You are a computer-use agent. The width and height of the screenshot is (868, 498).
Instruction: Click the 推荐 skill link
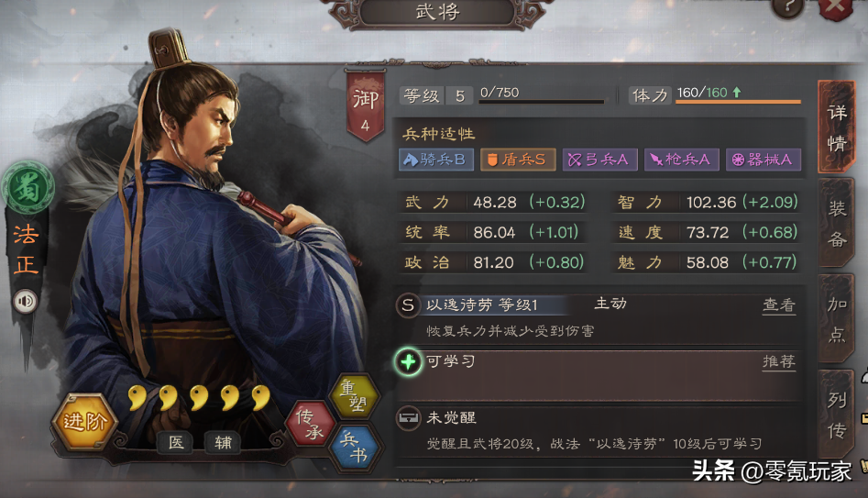click(779, 361)
